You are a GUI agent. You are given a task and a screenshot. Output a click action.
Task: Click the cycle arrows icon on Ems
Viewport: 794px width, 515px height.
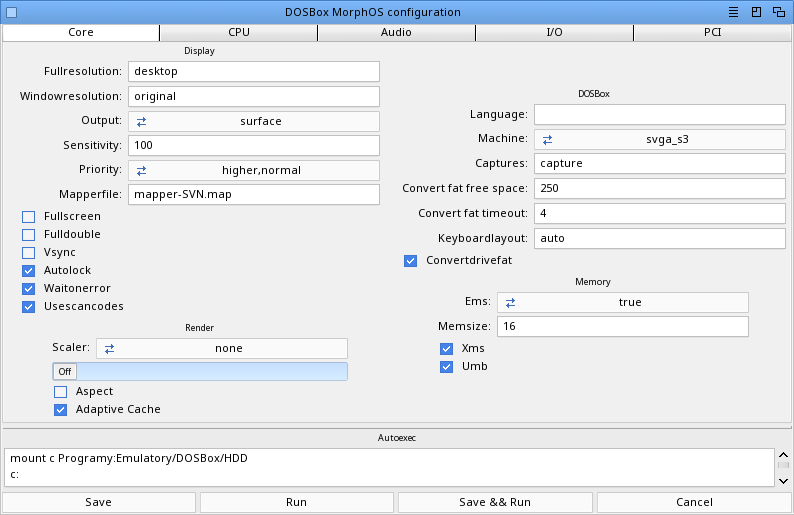click(510, 302)
